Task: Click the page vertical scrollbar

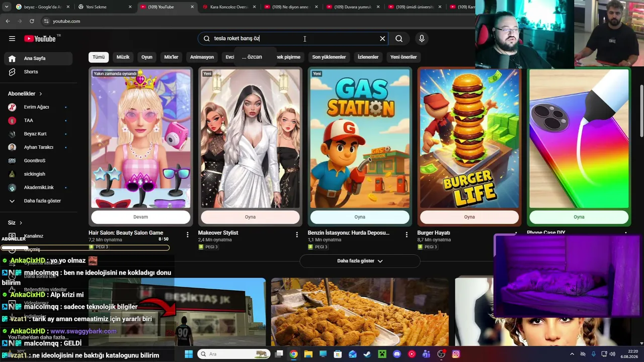Action: coord(641,111)
